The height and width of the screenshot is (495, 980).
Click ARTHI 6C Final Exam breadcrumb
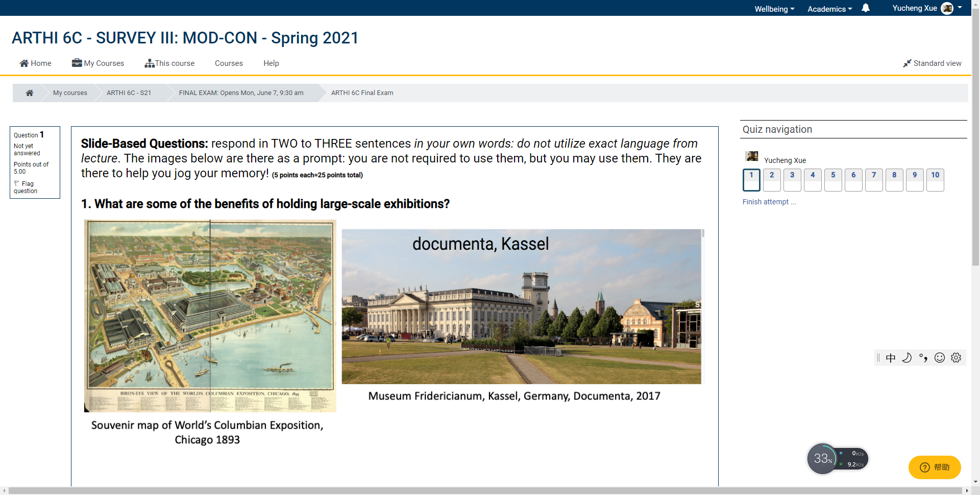(x=362, y=93)
